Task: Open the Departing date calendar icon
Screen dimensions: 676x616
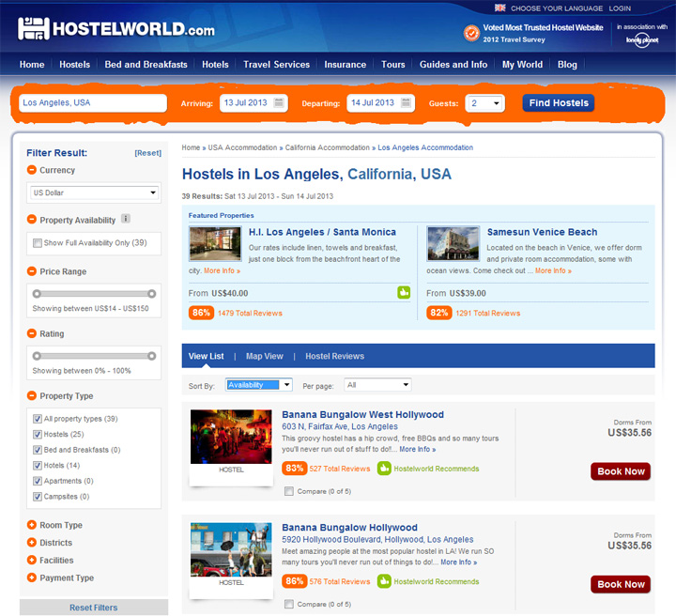Action: 406,102
